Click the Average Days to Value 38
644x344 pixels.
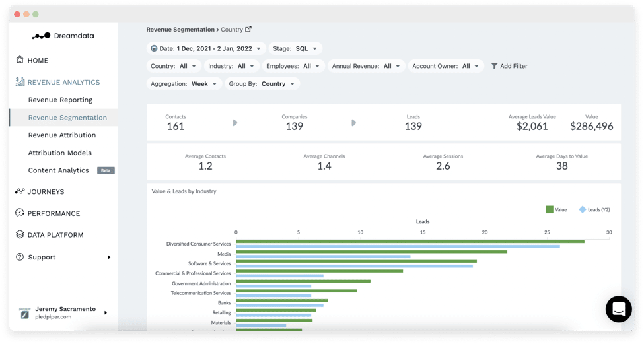point(562,162)
